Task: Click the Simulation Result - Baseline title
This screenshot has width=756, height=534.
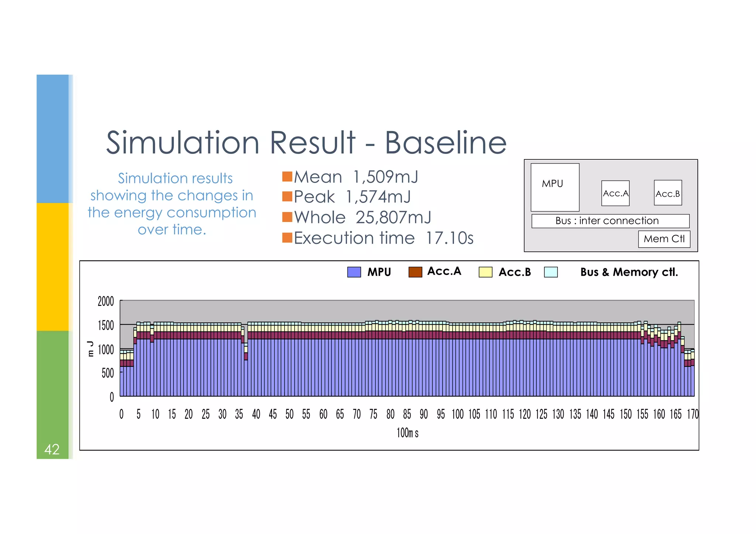Action: click(x=306, y=142)
